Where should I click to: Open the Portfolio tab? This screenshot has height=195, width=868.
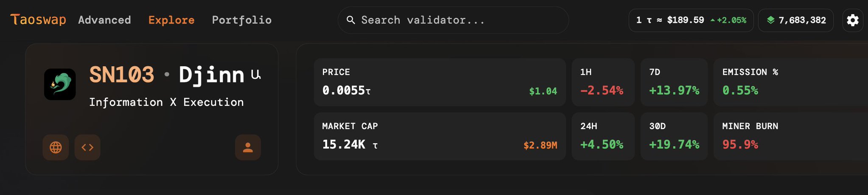(242, 20)
